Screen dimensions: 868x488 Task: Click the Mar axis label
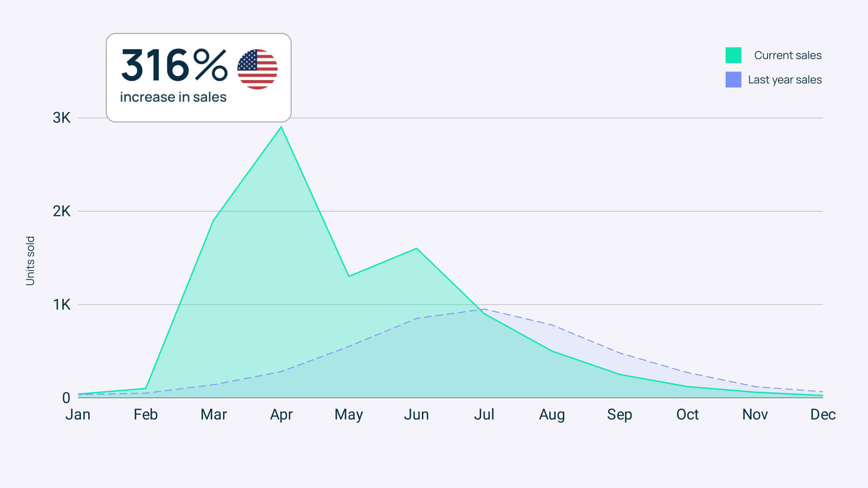click(213, 414)
